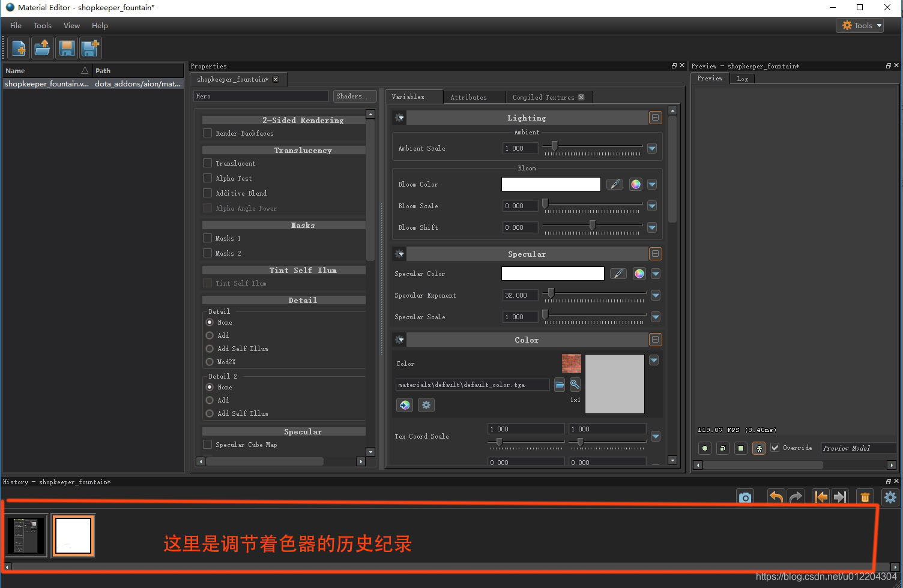Open the Tools dropdown at top right
This screenshot has width=903, height=588.
(x=860, y=25)
